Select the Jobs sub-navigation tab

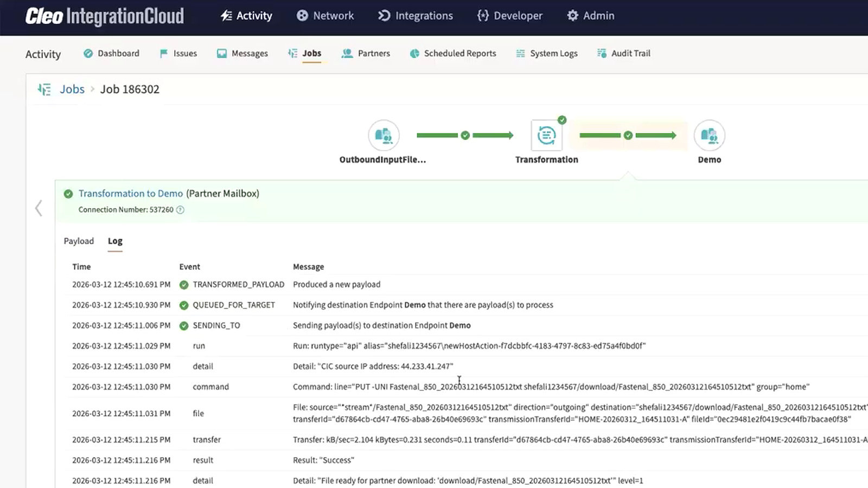coord(305,53)
